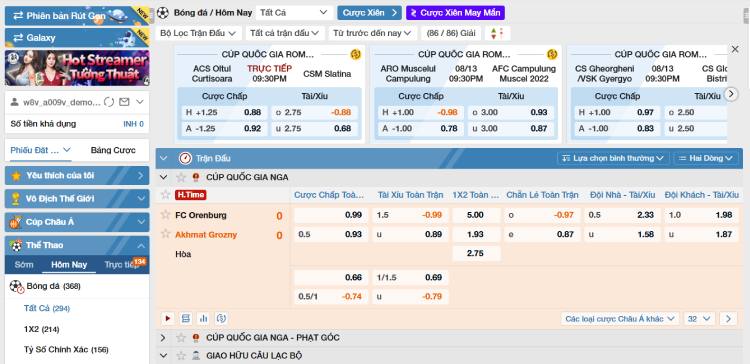Collapse Trận Đấu panel chevron
Image resolution: width=750 pixels, height=364 pixels.
[164, 158]
